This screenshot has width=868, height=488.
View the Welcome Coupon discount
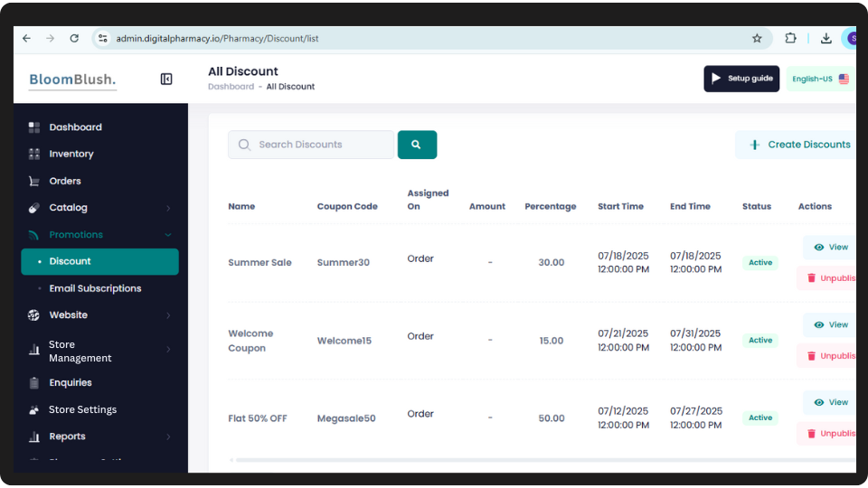pyautogui.click(x=830, y=324)
